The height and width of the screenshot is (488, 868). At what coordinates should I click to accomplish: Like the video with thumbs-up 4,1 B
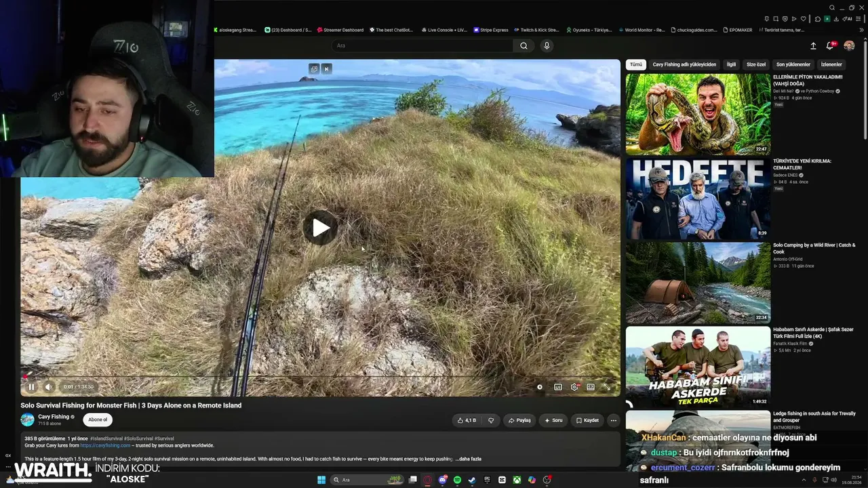pyautogui.click(x=467, y=420)
